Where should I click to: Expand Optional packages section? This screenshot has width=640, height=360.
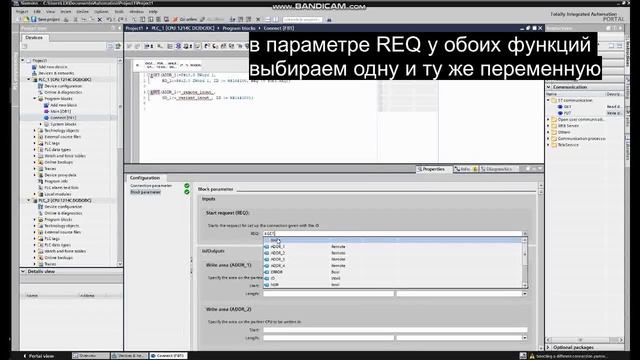pyautogui.click(x=548, y=347)
